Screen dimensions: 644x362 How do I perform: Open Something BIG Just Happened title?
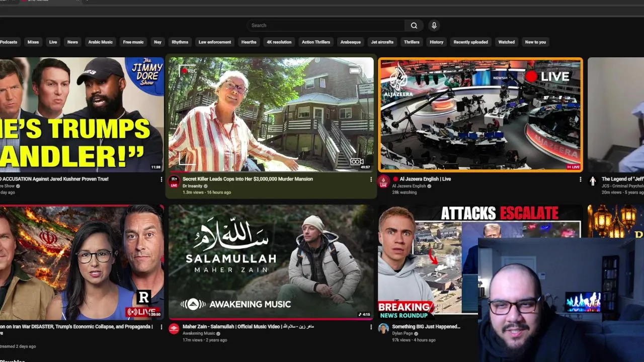[x=426, y=327]
